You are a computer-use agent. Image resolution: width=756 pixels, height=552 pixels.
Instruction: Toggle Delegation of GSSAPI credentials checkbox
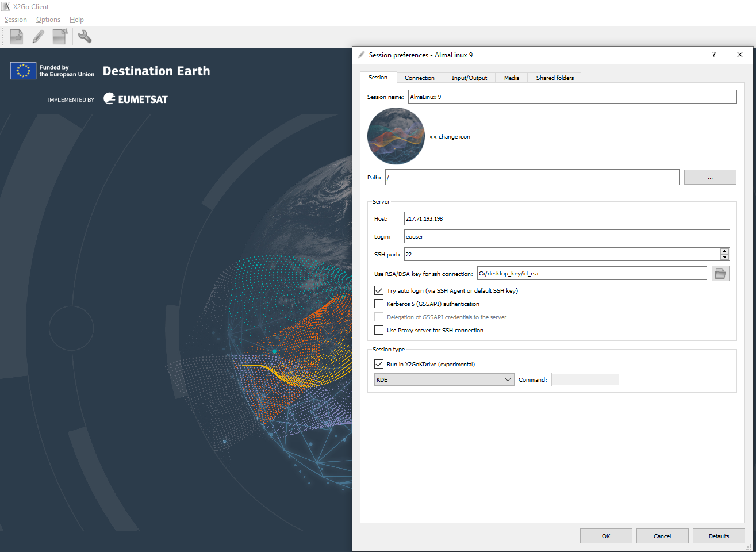[379, 317]
